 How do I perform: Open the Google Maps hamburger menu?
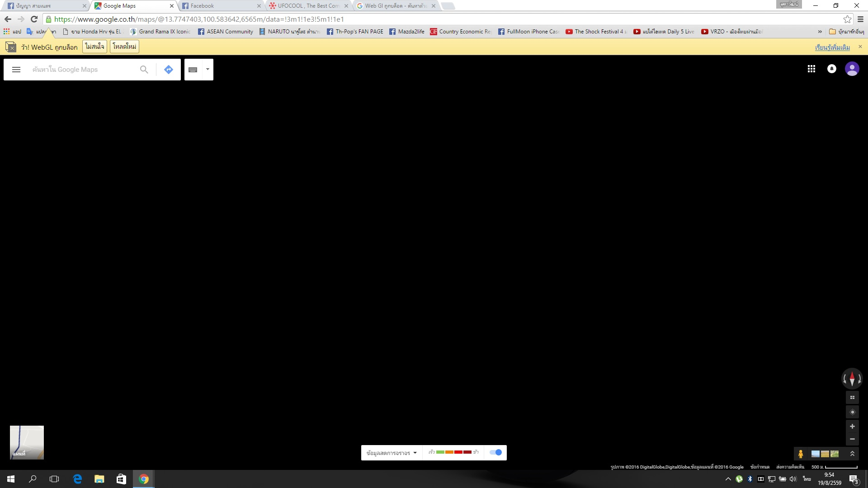point(16,70)
